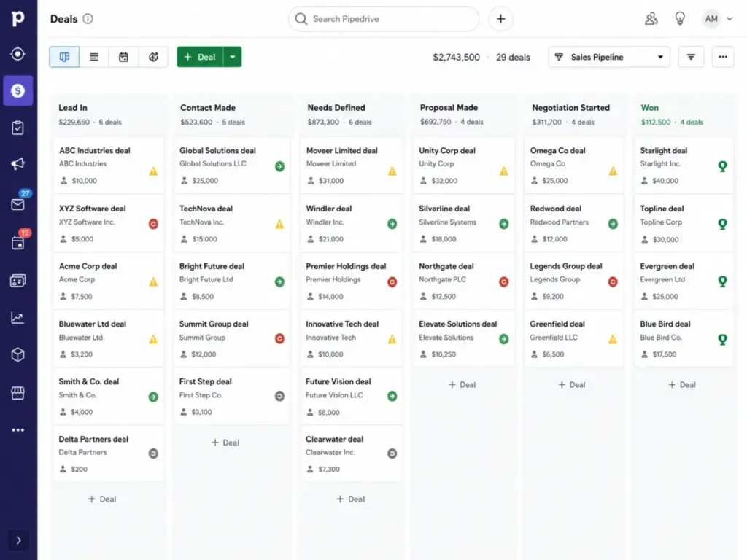Add a deal under Needs Defined column
The image size is (747, 560).
point(351,499)
